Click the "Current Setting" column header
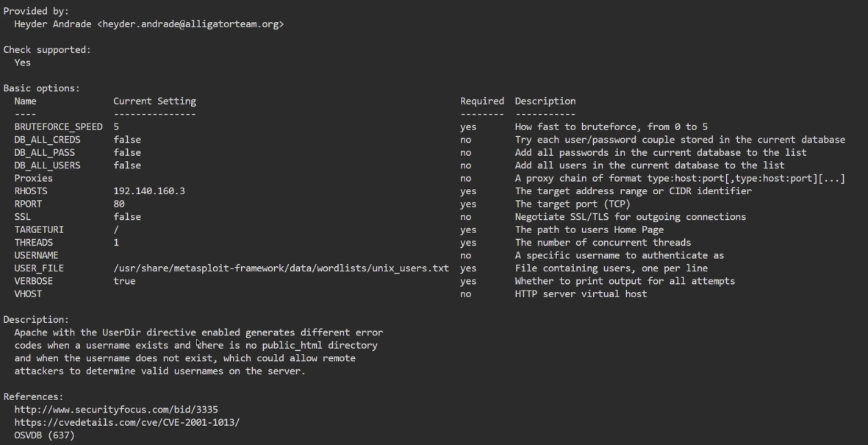Screen dimensions: 868x445 coord(154,102)
